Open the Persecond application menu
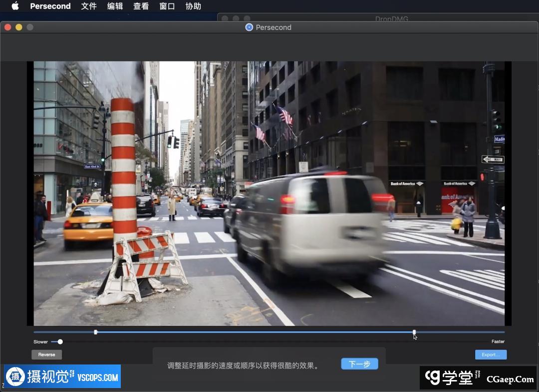The height and width of the screenshot is (392, 539). (x=50, y=6)
